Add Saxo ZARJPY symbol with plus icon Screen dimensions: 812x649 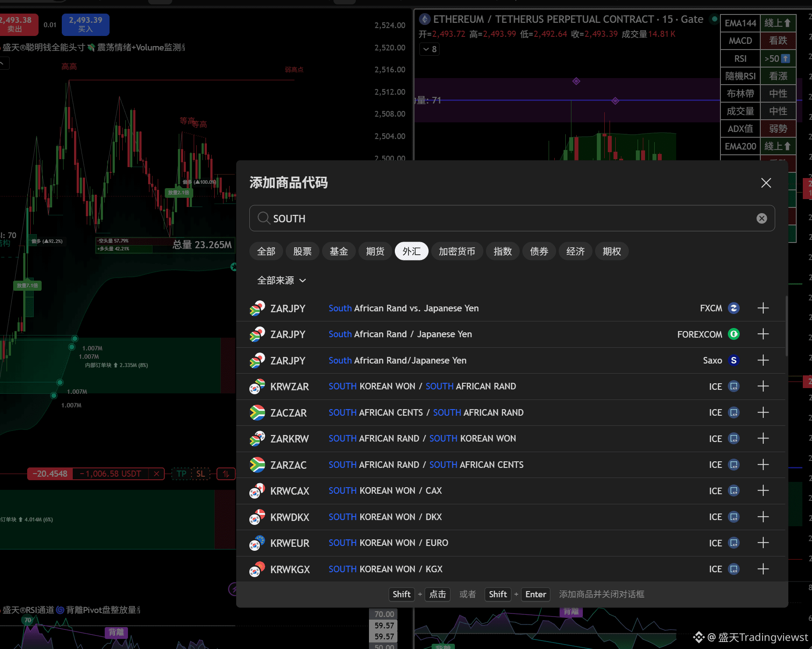(x=763, y=360)
